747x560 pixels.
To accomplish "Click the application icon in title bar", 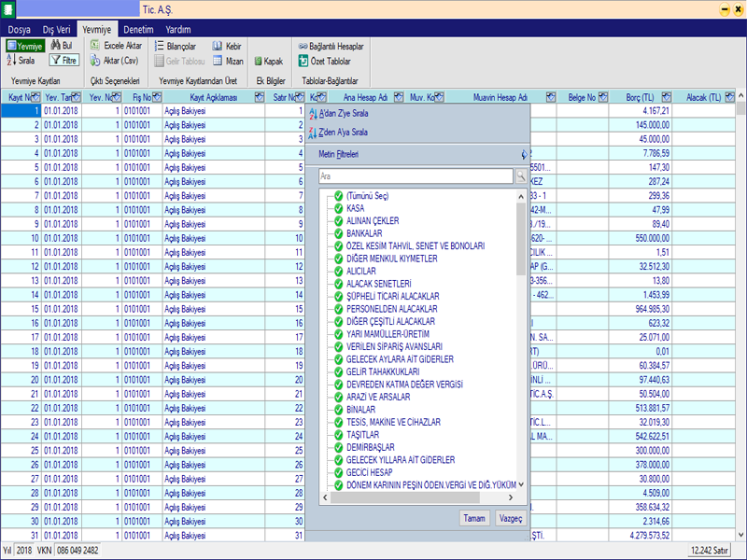I will pos(8,9).
